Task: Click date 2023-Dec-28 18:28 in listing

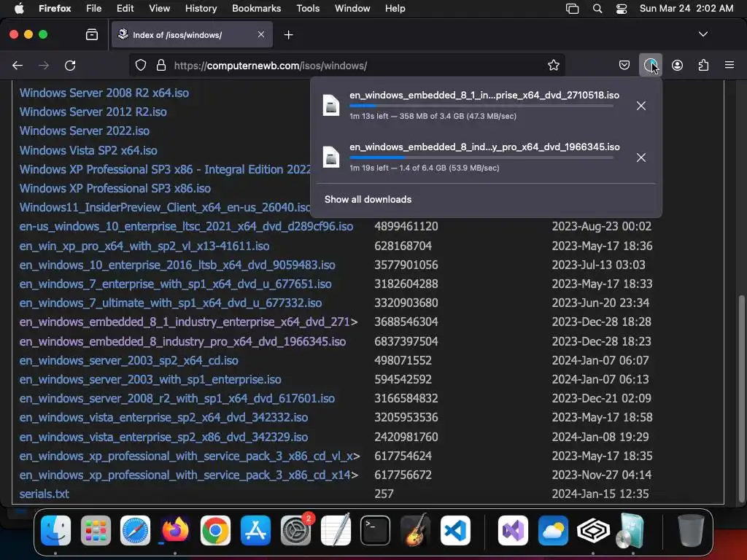Action: point(601,322)
